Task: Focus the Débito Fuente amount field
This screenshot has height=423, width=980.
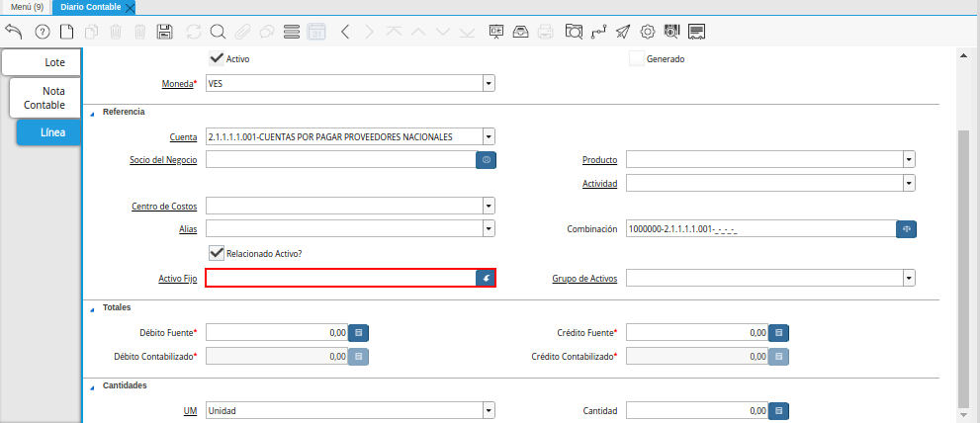Action: 276,333
